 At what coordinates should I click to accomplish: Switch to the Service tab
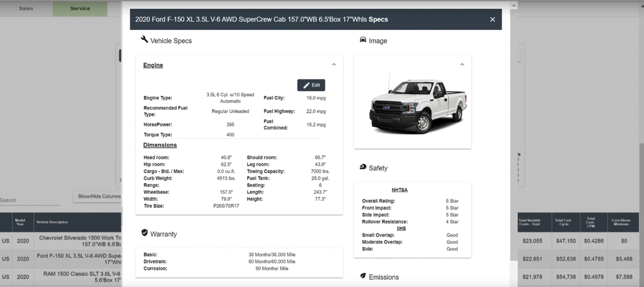(80, 8)
